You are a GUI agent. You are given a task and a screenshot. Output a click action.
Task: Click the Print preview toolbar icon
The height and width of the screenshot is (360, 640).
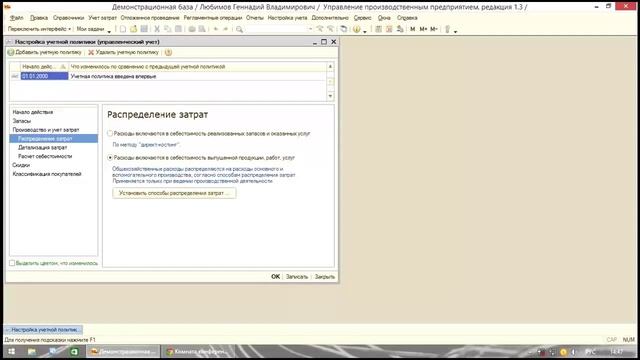pyautogui.click(x=202, y=29)
